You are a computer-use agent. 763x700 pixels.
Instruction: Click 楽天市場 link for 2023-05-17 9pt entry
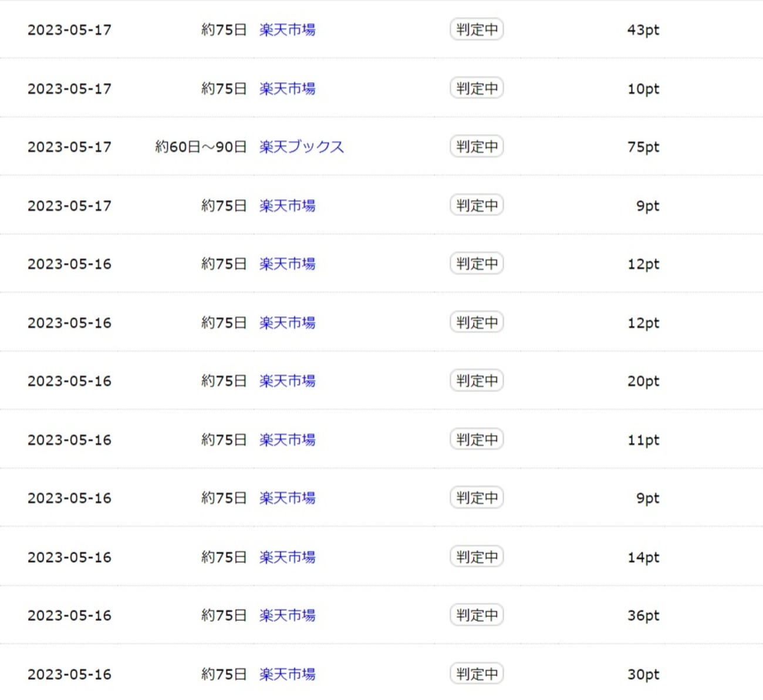pos(287,206)
